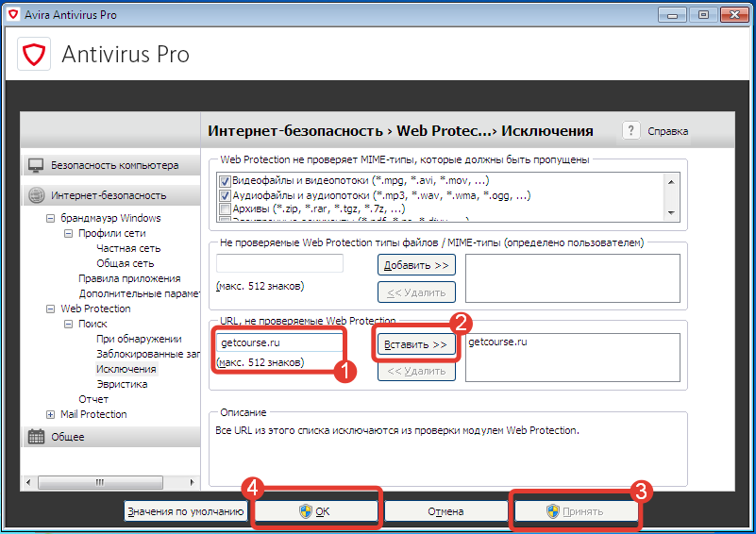
Task: Open the Безопасность компьютера section
Action: tap(110, 165)
